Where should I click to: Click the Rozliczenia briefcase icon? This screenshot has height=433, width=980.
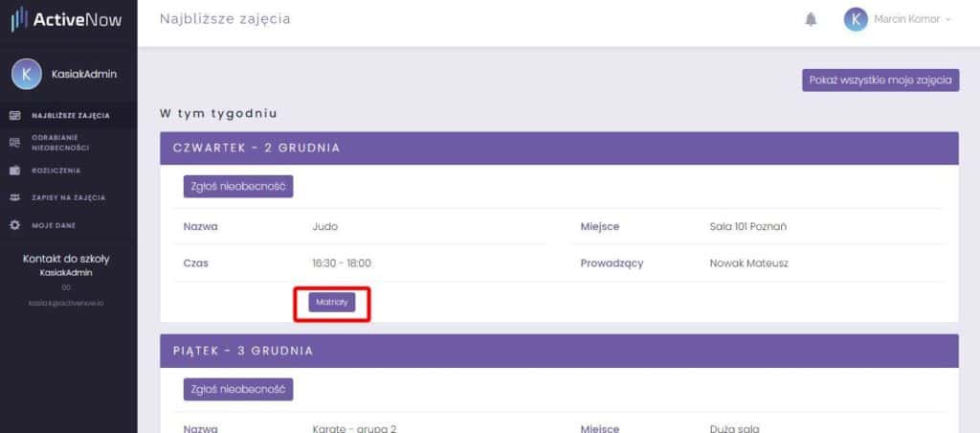click(15, 171)
